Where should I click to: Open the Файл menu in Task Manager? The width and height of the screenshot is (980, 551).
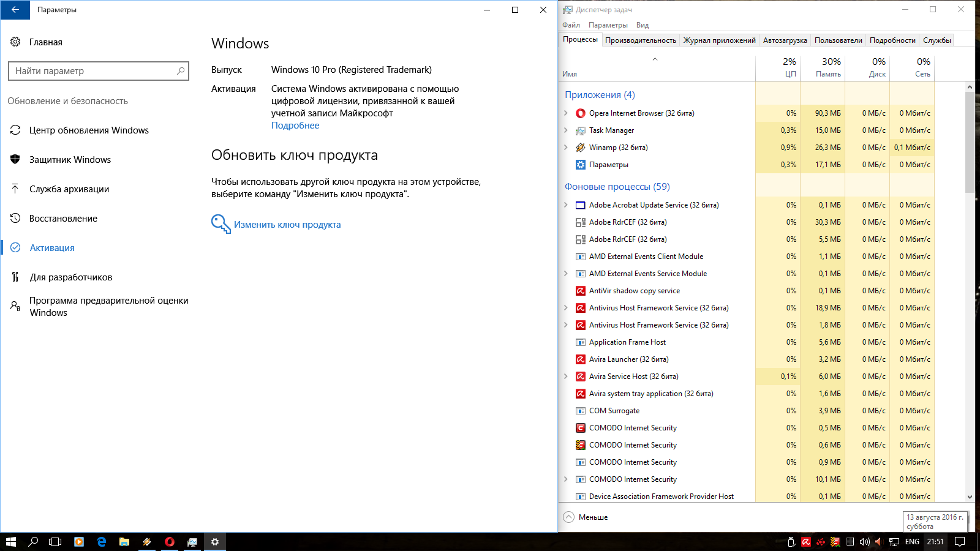[571, 25]
